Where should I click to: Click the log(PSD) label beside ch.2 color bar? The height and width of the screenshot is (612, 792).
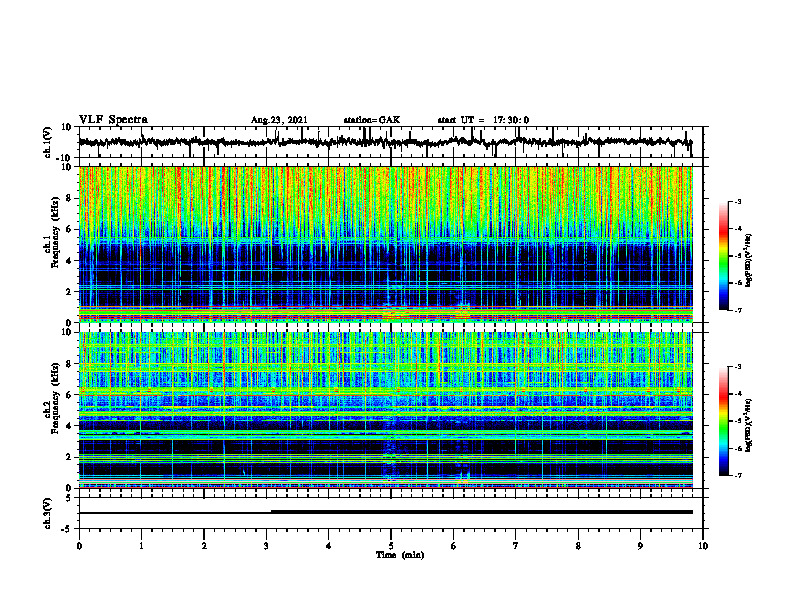click(749, 425)
